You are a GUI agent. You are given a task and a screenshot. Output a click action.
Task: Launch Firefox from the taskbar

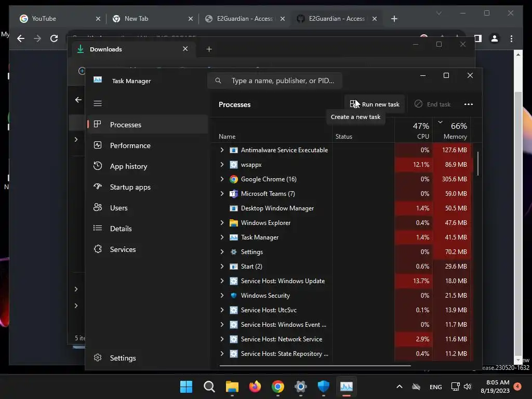pyautogui.click(x=255, y=387)
